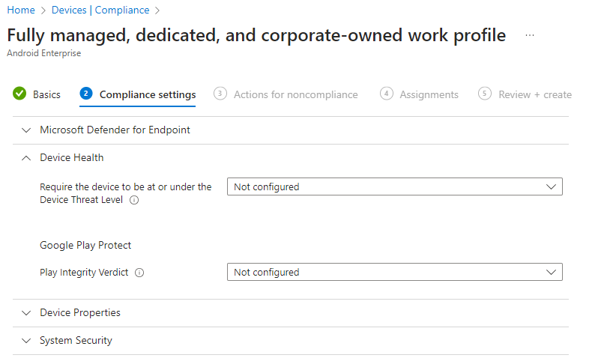Open the Actions for noncompliance step

(295, 94)
